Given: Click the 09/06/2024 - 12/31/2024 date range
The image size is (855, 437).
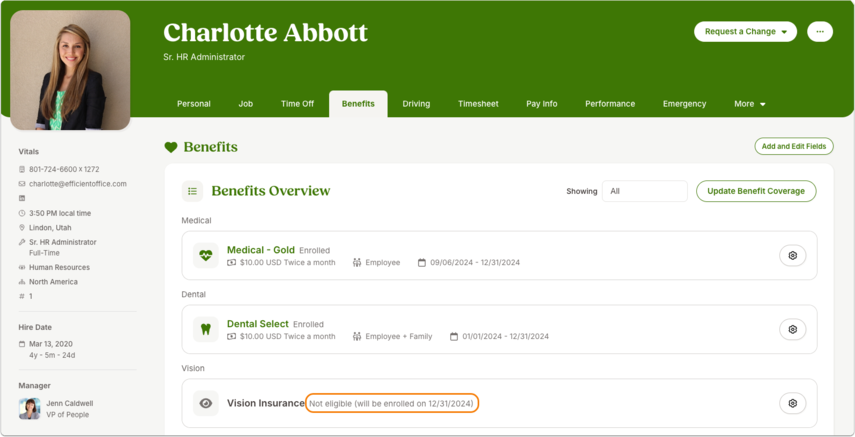Looking at the screenshot, I should point(474,263).
